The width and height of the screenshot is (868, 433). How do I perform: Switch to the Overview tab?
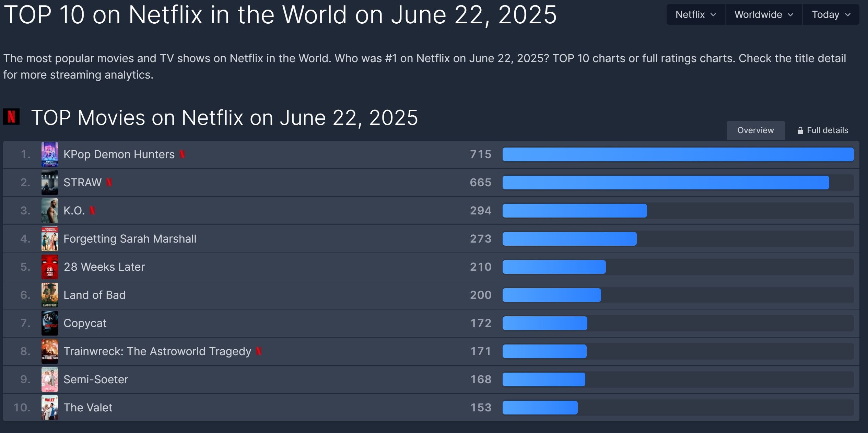point(755,130)
